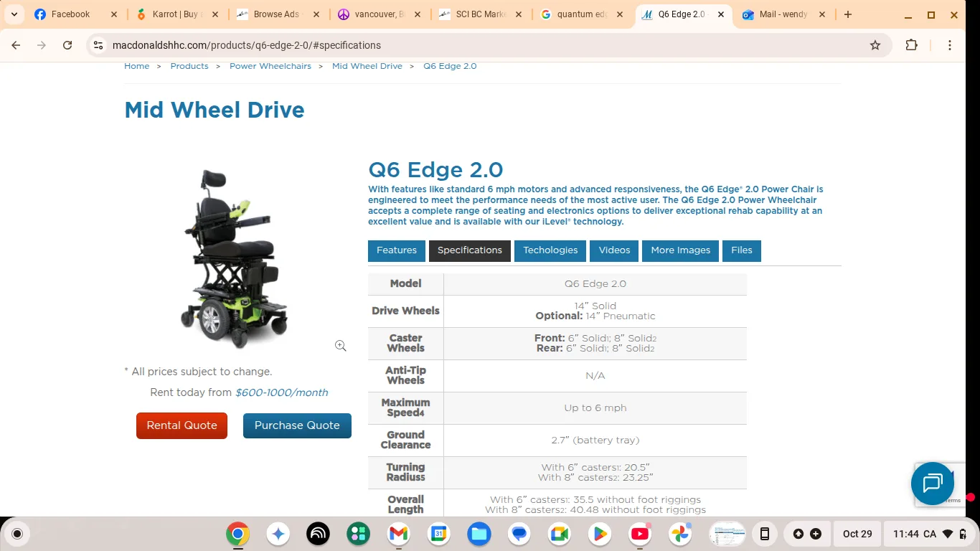Go back to the previous page

click(16, 44)
